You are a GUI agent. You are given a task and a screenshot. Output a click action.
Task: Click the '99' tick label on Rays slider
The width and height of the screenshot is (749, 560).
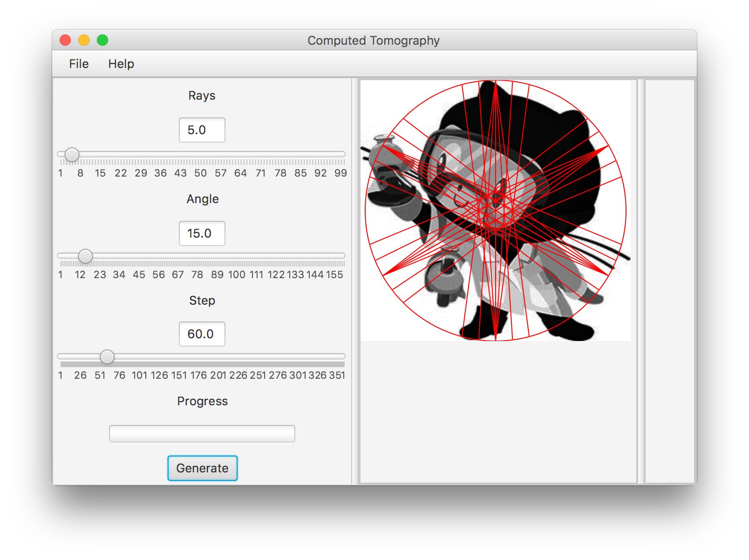[x=340, y=173]
